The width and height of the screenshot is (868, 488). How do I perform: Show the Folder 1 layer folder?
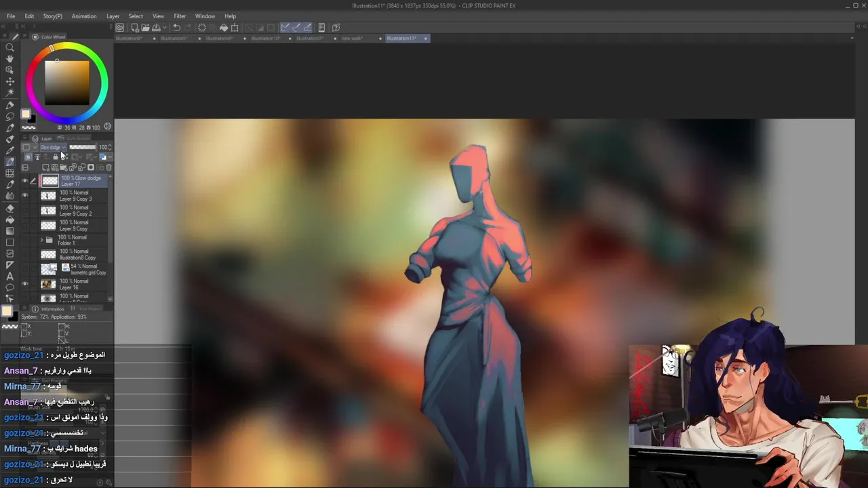pos(25,241)
